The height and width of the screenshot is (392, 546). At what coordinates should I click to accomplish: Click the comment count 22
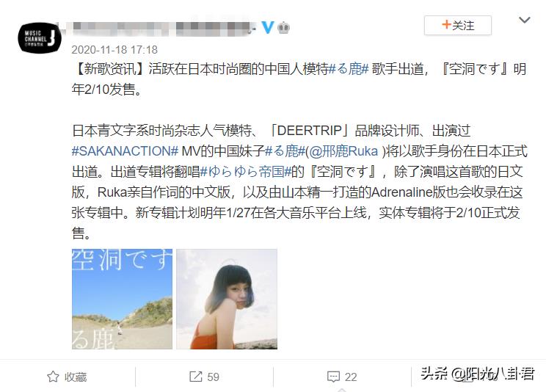(x=351, y=377)
